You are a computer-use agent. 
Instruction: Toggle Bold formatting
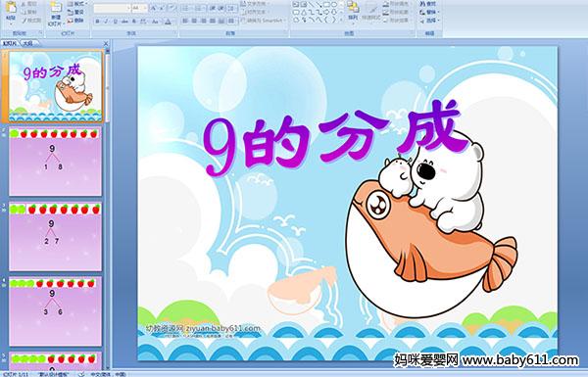point(97,22)
